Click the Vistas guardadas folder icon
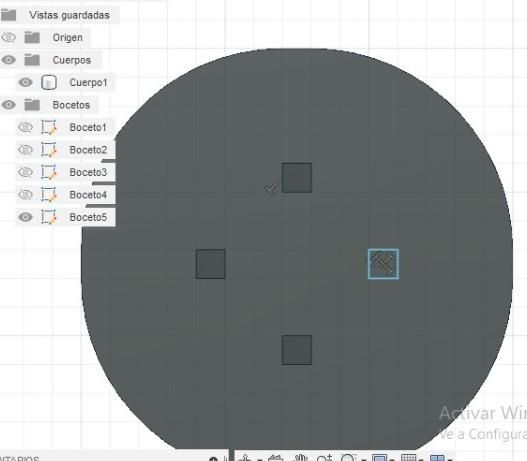527x461 pixels. click(x=8, y=15)
